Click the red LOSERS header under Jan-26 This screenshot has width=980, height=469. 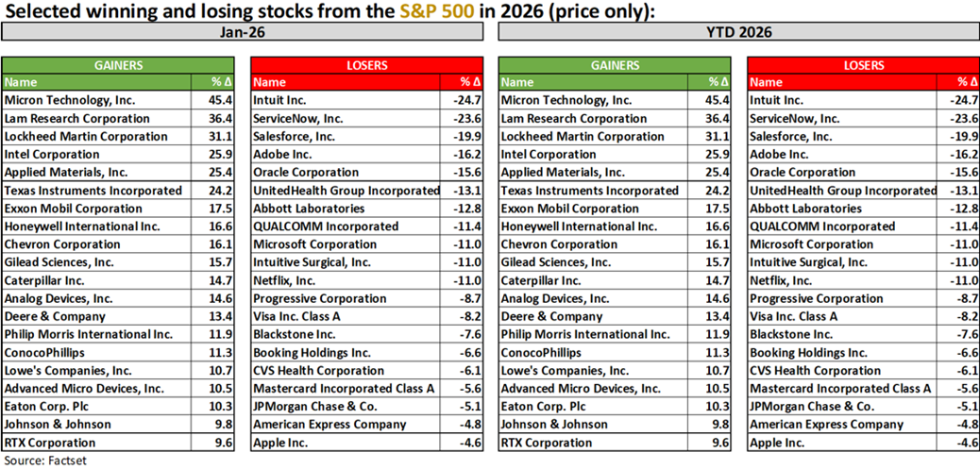pos(366,65)
